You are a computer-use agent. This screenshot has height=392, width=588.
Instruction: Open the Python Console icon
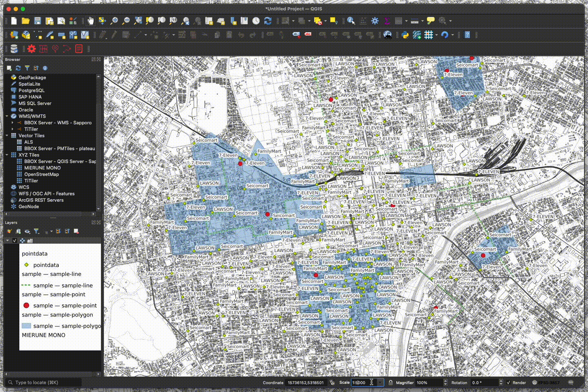(405, 35)
